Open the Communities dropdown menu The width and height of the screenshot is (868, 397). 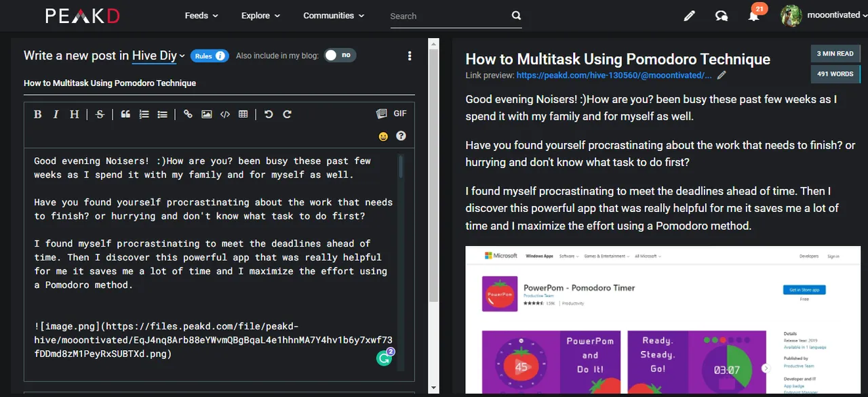tap(334, 16)
